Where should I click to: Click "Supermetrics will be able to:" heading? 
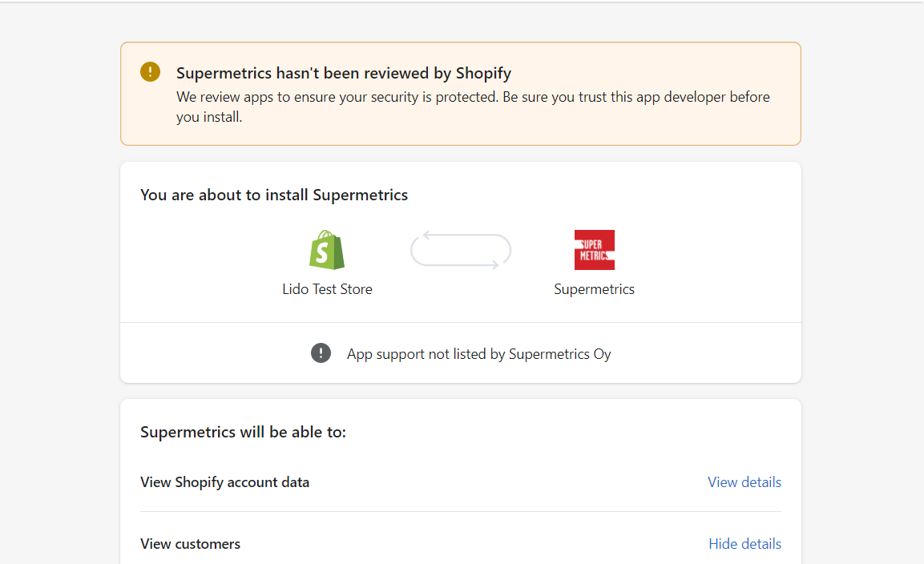point(243,433)
